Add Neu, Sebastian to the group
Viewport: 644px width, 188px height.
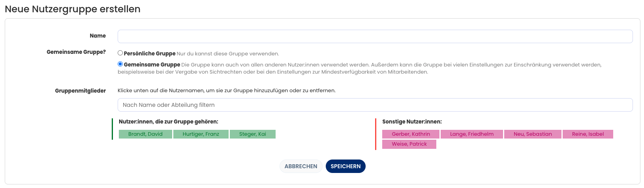point(532,134)
